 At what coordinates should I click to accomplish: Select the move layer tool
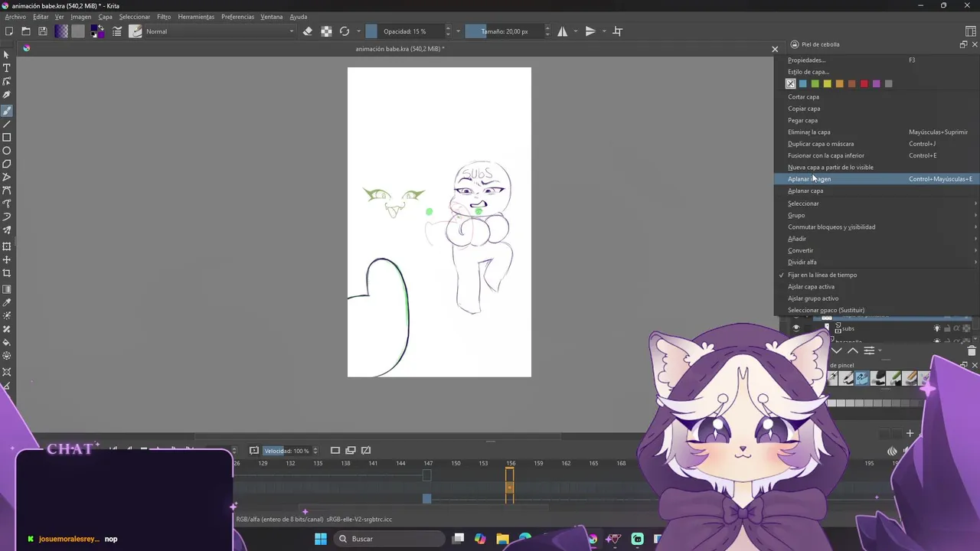[x=7, y=260]
